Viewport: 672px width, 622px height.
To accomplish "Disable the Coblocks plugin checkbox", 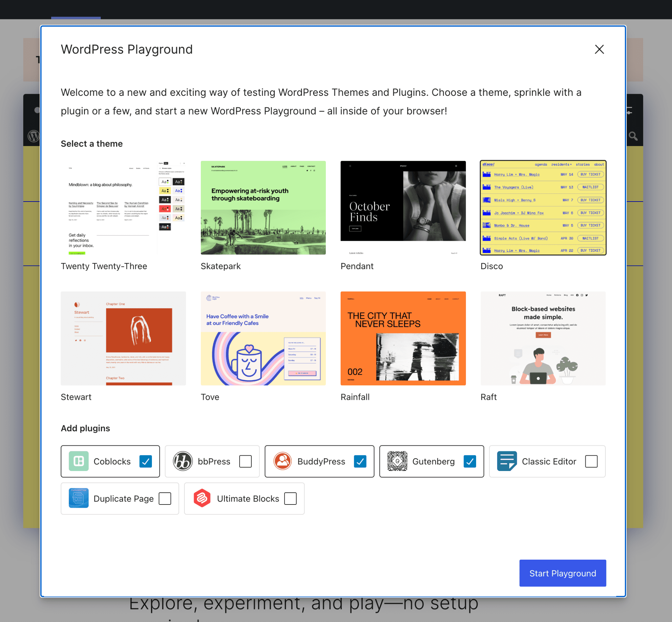I will [145, 461].
